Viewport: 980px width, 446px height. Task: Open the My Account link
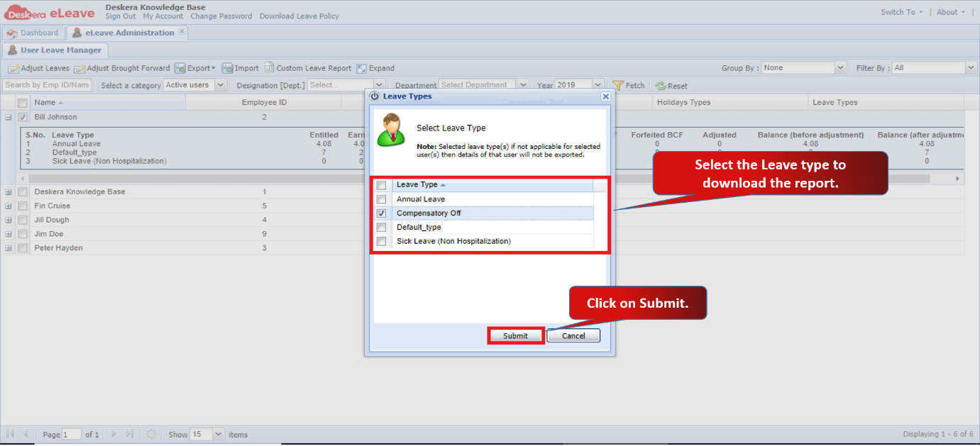click(163, 16)
